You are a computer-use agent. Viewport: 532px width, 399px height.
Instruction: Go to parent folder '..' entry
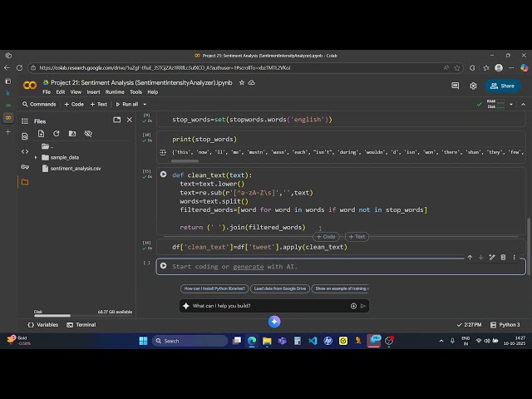click(47, 146)
